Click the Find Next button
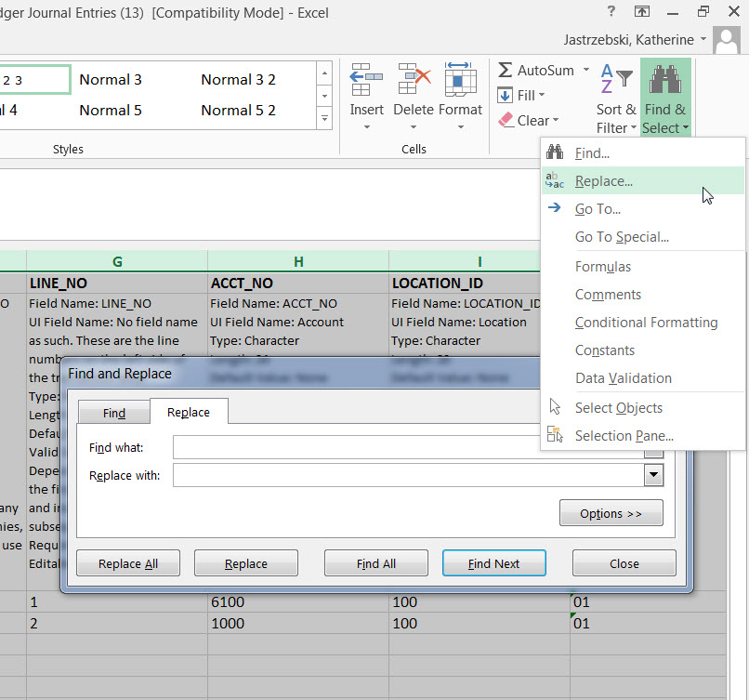The height and width of the screenshot is (700, 749). [x=493, y=563]
